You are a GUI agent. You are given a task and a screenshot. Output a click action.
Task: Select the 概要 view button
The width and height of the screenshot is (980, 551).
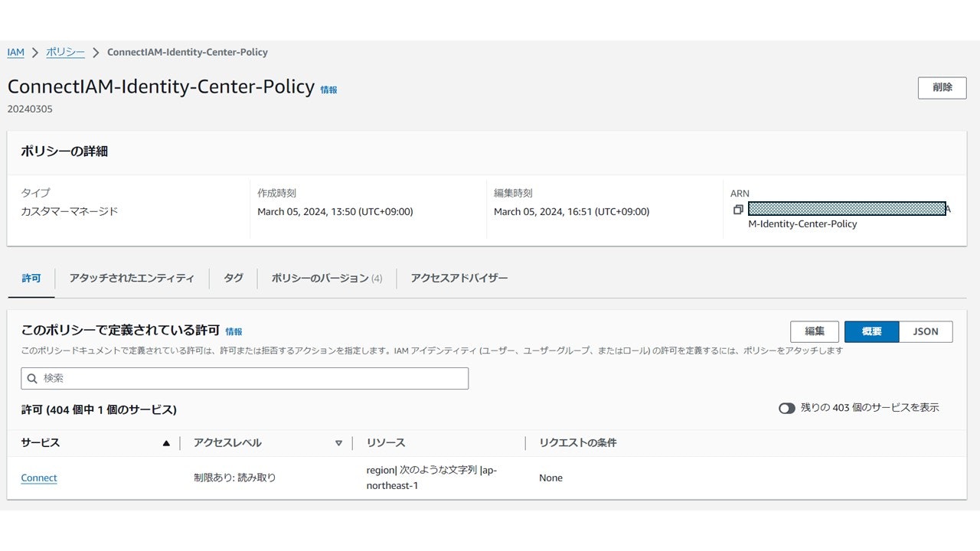[871, 331]
